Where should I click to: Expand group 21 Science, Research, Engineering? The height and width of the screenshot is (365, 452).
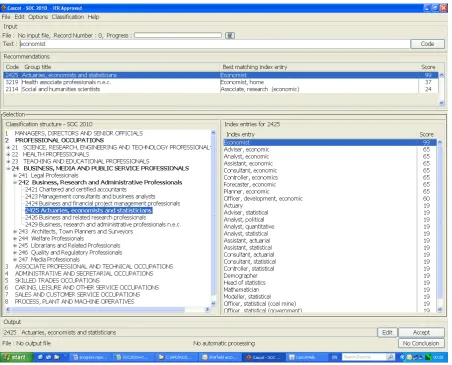point(8,147)
